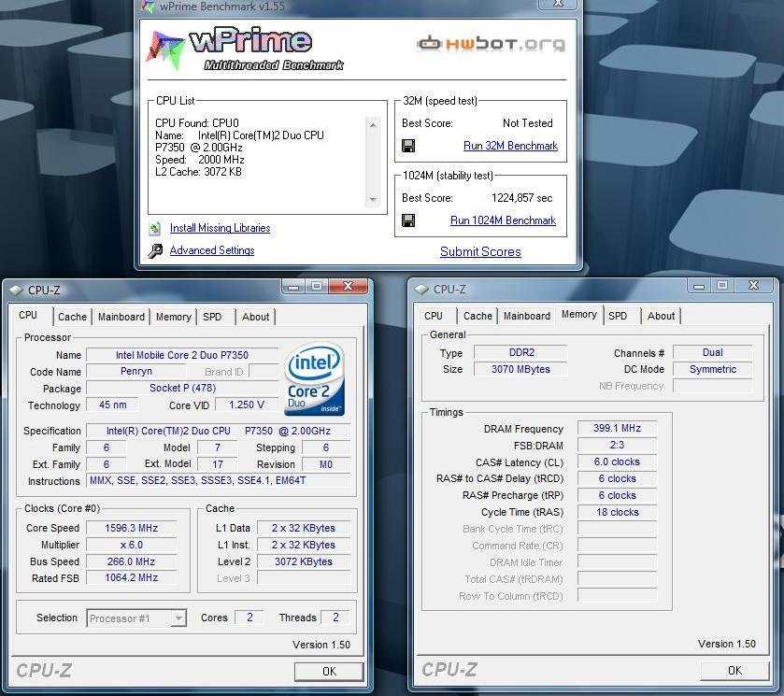
Task: Click OK in the left CPU-Z window
Action: tap(329, 672)
